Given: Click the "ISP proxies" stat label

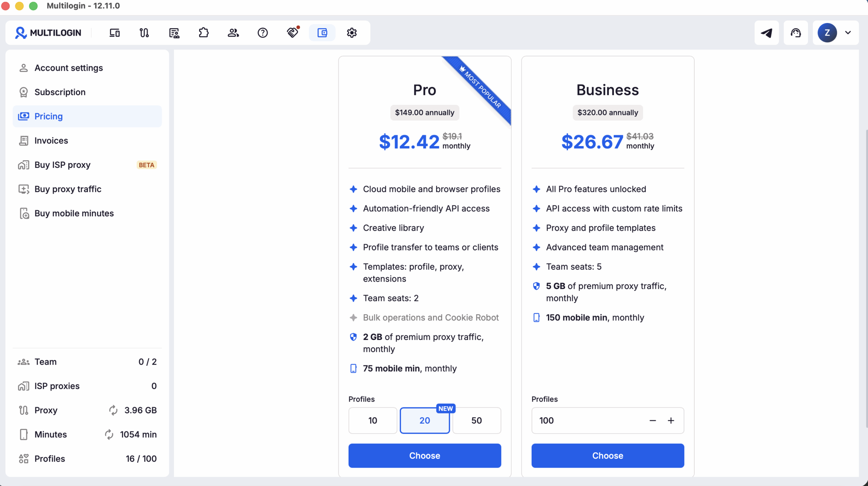Looking at the screenshot, I should (57, 386).
